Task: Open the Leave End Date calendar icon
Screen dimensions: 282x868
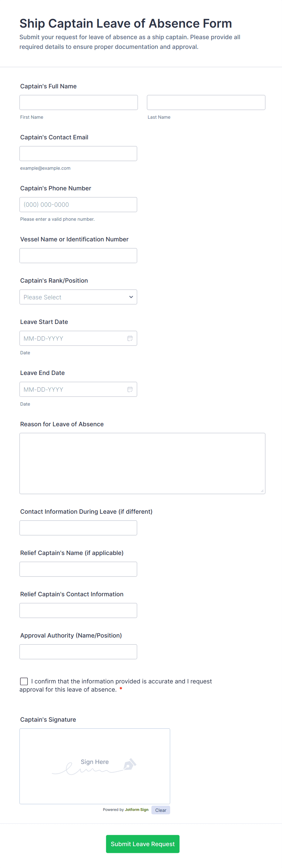Action: point(130,390)
